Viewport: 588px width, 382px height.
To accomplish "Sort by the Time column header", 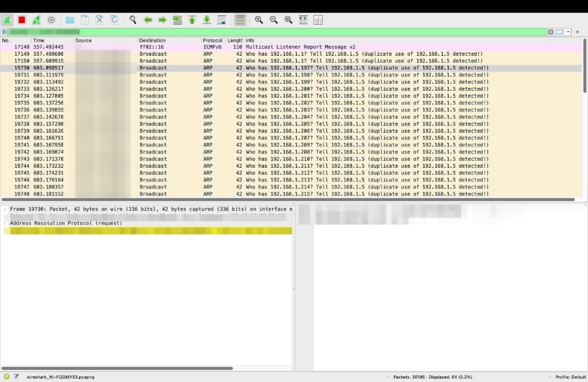I will tap(52, 41).
